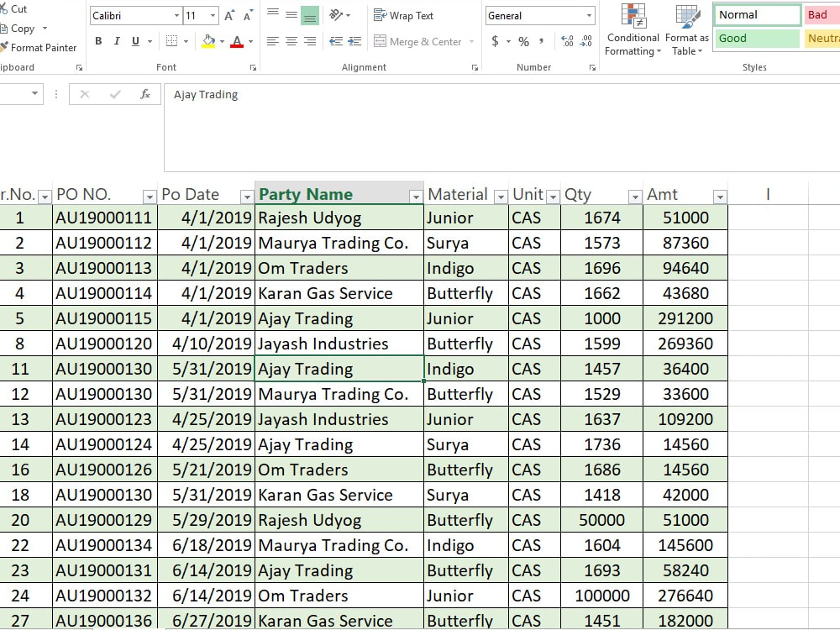Open Clipboard dialog launcher
The width and height of the screenshot is (840, 630).
tap(79, 67)
